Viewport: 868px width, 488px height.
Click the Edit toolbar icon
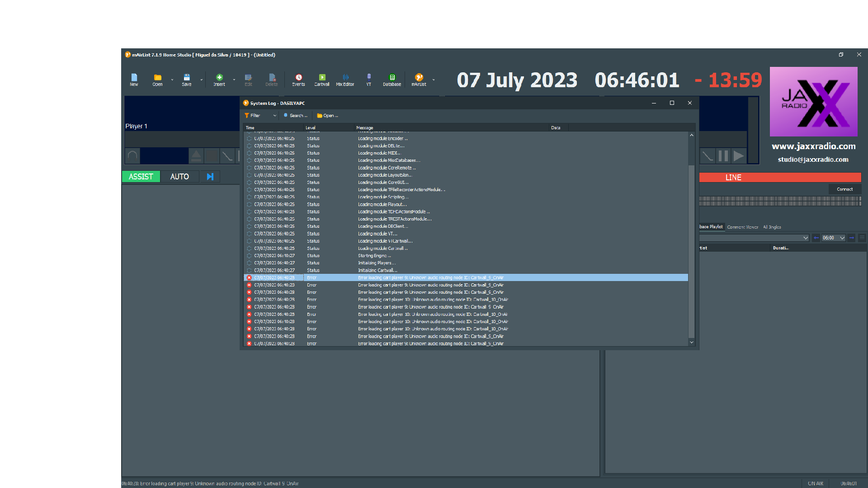[248, 80]
